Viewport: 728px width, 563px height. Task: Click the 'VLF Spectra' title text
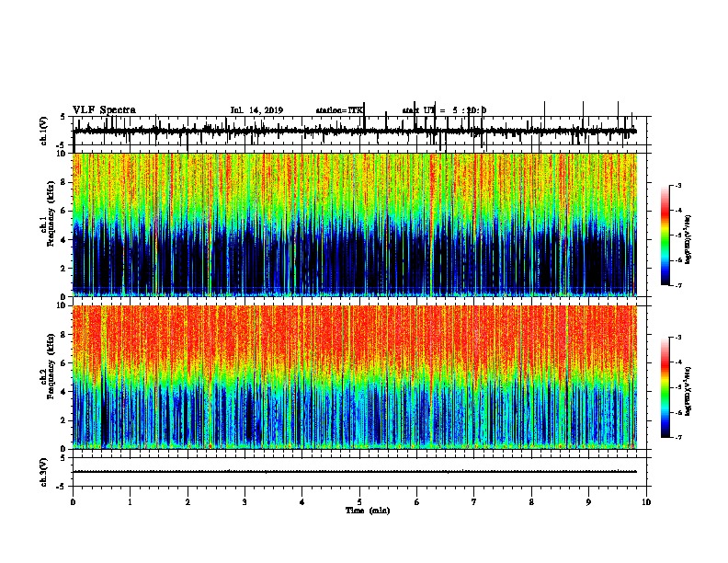pos(104,110)
